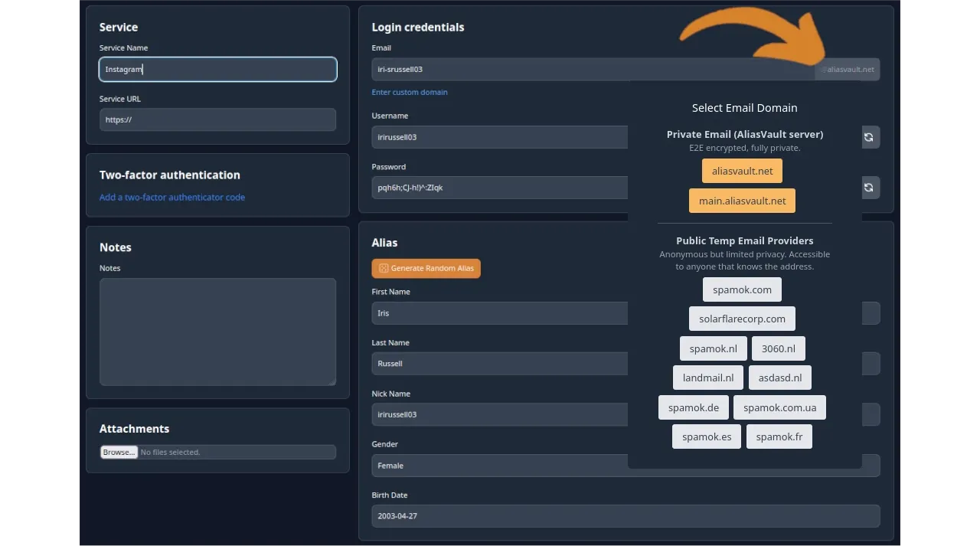Image resolution: width=980 pixels, height=546 pixels.
Task: Choose the 3060.nl domain option
Action: 778,348
